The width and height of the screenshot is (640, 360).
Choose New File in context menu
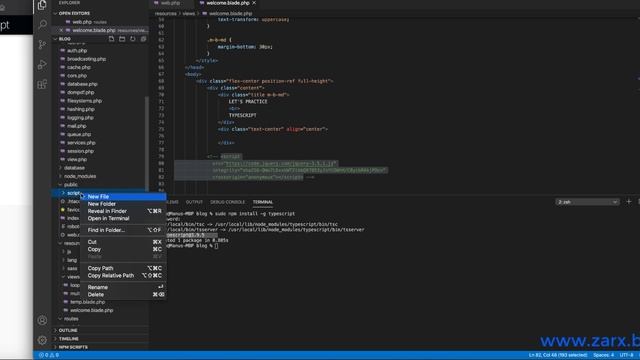(123, 196)
